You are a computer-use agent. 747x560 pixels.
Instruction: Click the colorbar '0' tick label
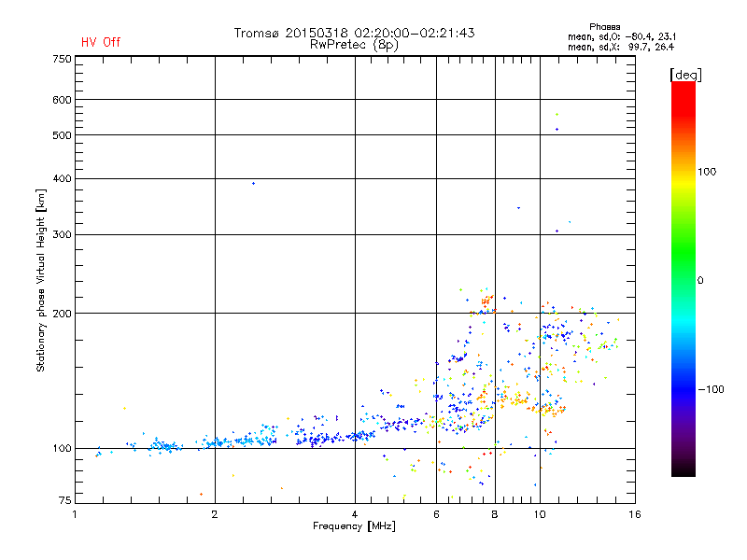tap(699, 281)
